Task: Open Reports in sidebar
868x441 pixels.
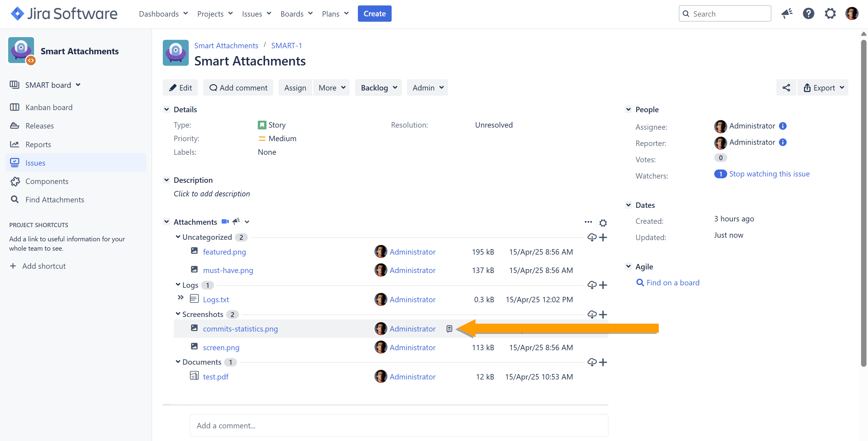Action: point(76,144)
